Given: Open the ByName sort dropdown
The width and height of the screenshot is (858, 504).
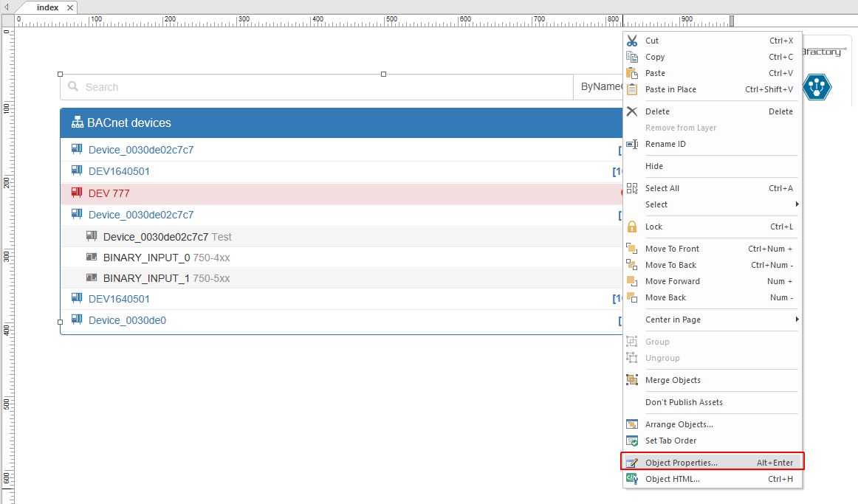Looking at the screenshot, I should (598, 87).
